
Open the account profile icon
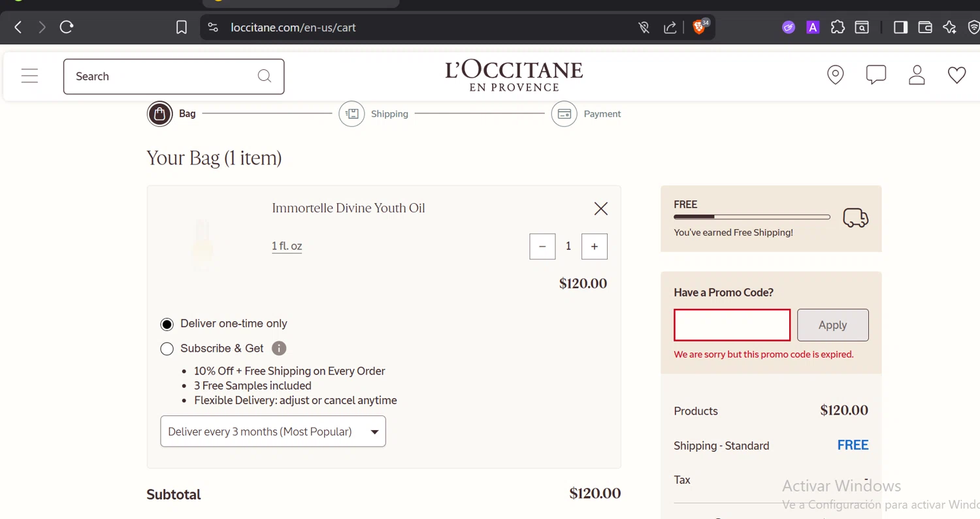(x=917, y=75)
